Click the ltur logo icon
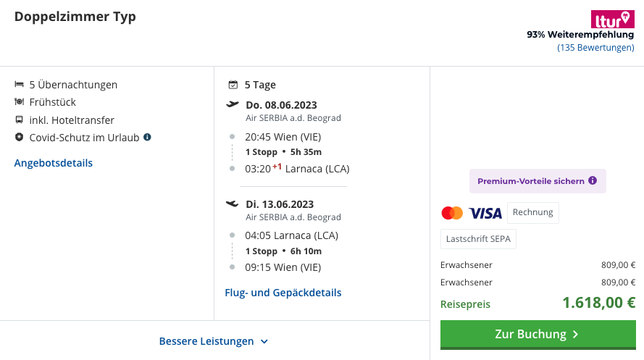Viewport: 644px width, 360px height. 612,20
